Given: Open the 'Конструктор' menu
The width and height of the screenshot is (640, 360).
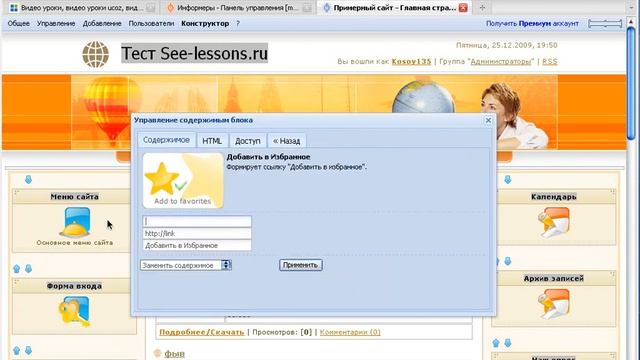Looking at the screenshot, I should pyautogui.click(x=205, y=24).
